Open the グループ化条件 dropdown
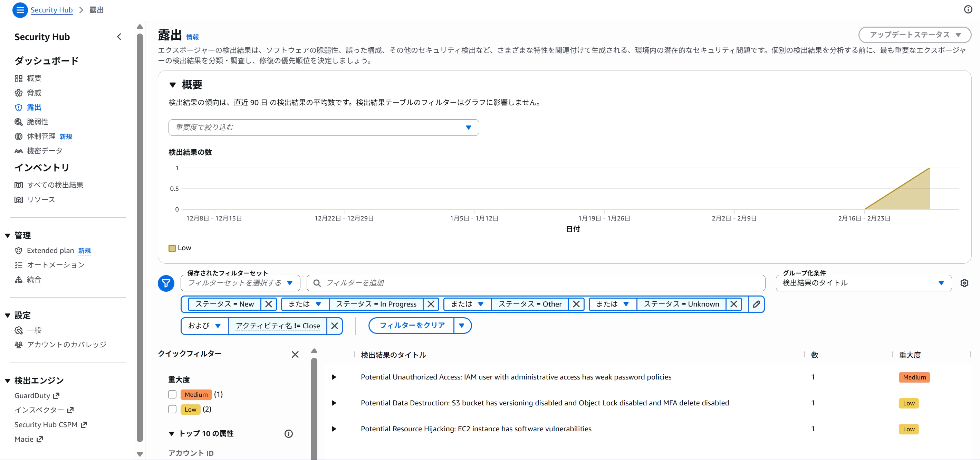Image resolution: width=980 pixels, height=460 pixels. [863, 283]
